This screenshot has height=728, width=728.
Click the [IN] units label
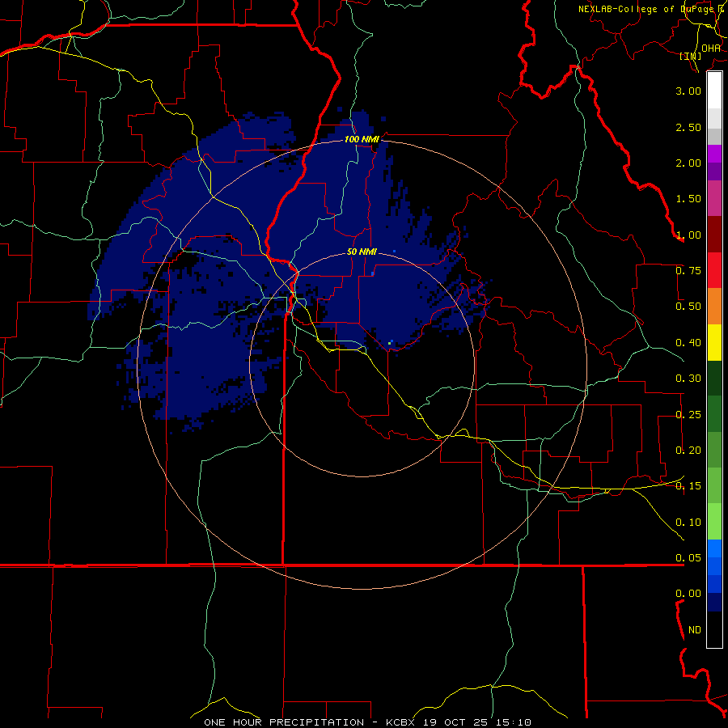(x=691, y=56)
